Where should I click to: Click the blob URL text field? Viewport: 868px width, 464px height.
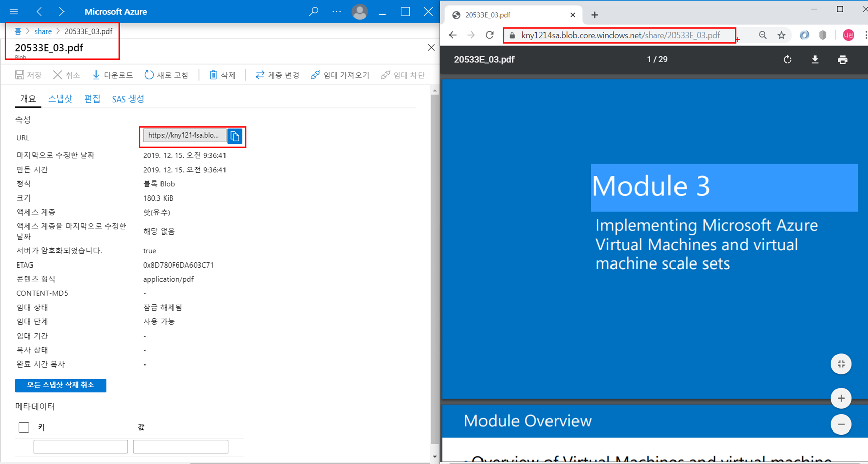pos(184,136)
